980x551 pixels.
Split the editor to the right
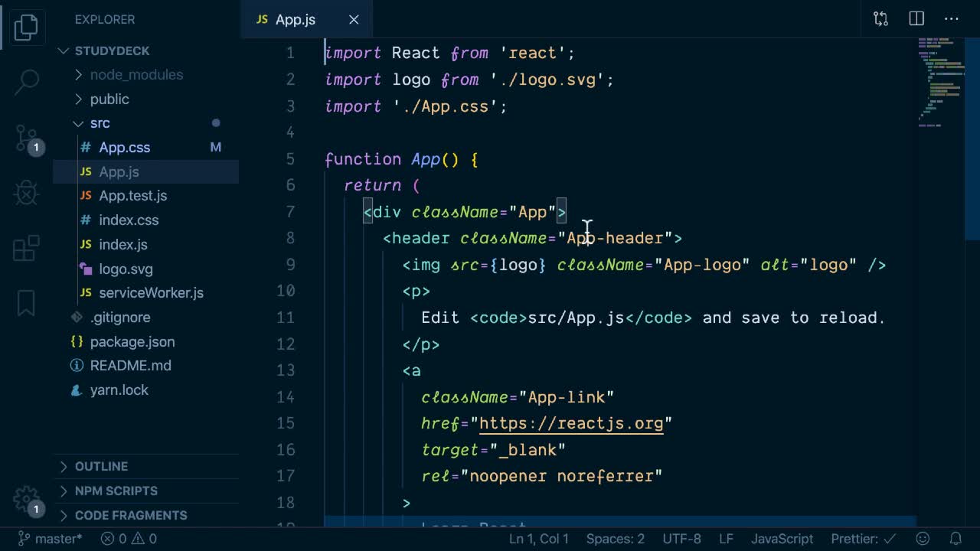click(x=916, y=19)
